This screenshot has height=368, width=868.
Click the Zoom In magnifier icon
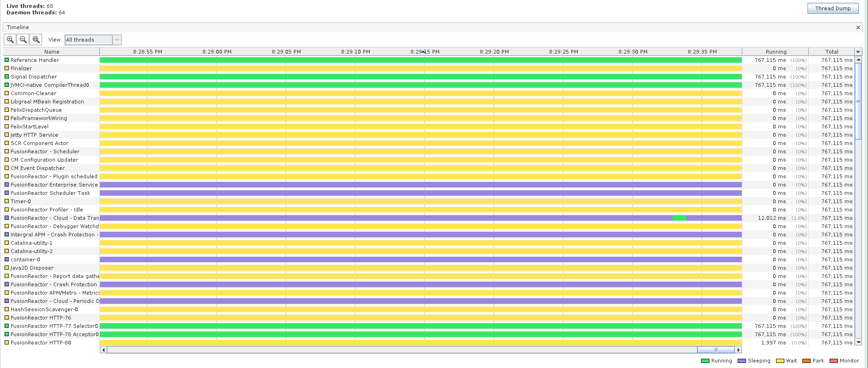pyautogui.click(x=10, y=40)
